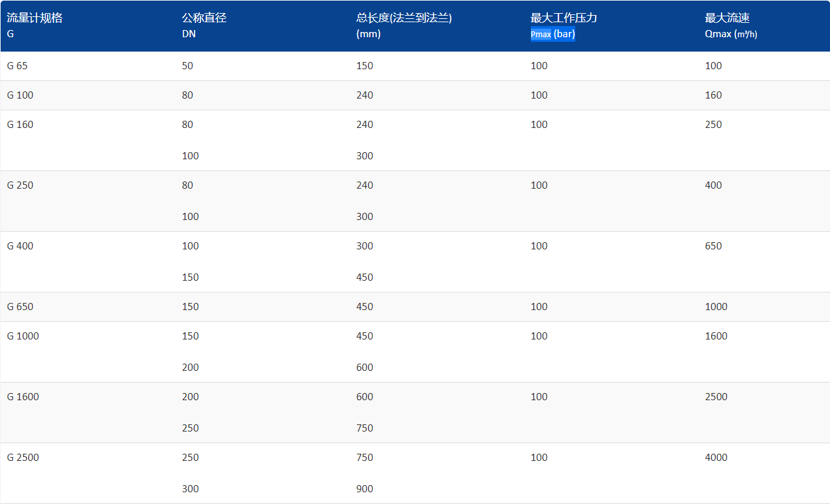Select the G 160 meter size cell
830x504 pixels.
(20, 125)
